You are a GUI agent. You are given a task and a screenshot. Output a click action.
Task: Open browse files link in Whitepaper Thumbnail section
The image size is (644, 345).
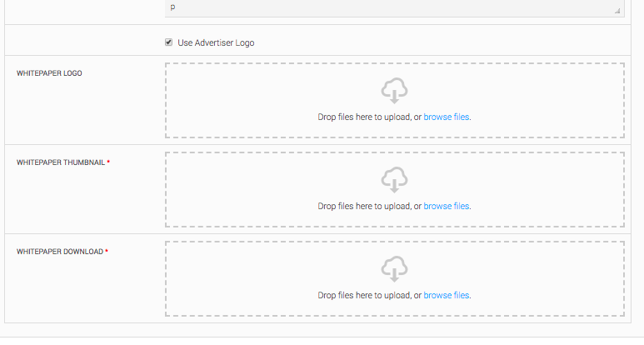click(x=446, y=206)
